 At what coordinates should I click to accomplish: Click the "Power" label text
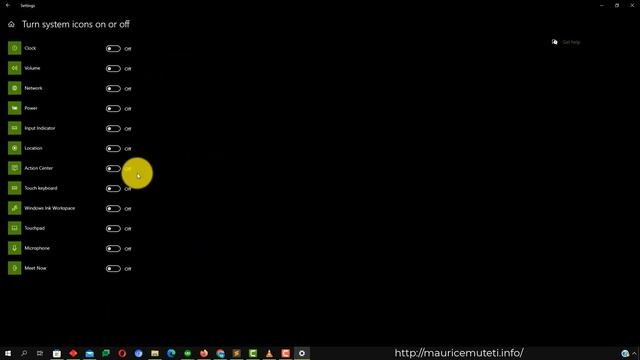click(31, 108)
